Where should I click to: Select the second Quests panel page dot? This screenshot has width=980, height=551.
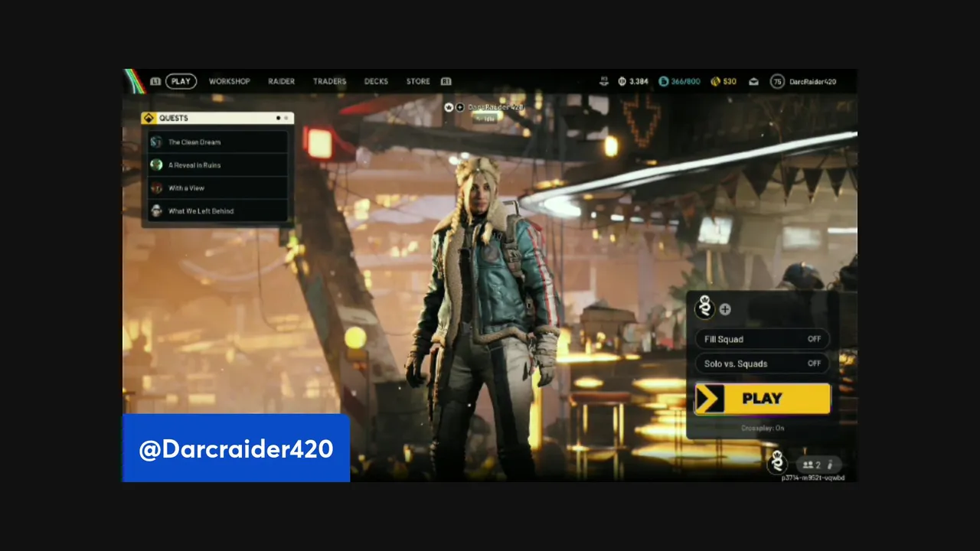coord(286,118)
